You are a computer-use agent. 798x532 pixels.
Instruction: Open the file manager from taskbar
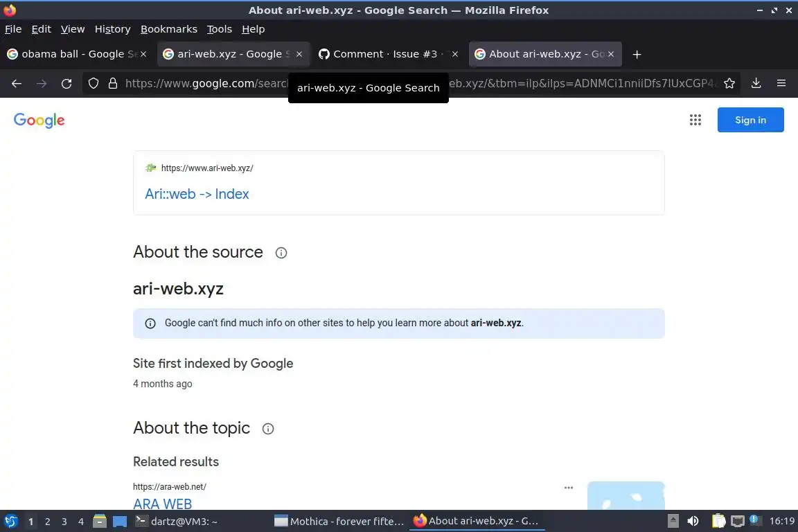(x=100, y=522)
